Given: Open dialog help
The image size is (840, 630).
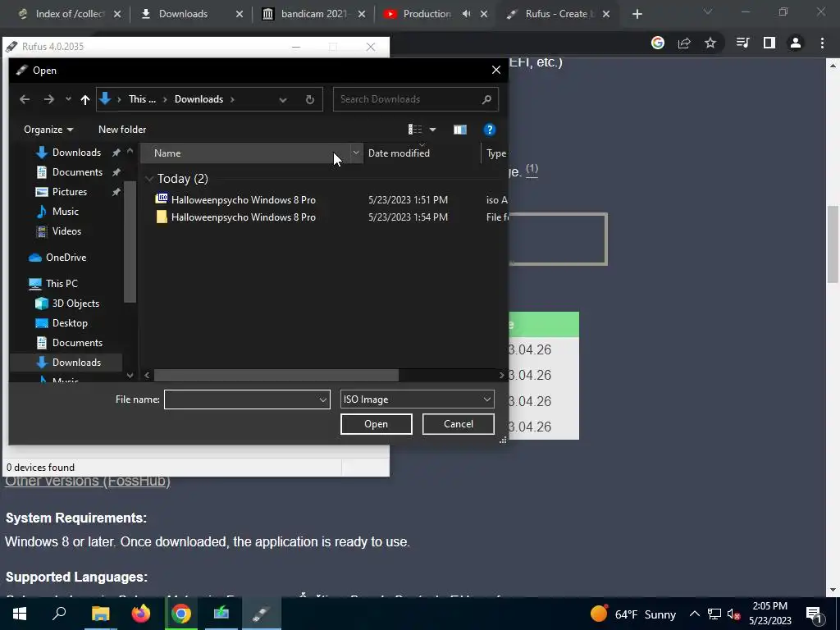Looking at the screenshot, I should pyautogui.click(x=489, y=130).
